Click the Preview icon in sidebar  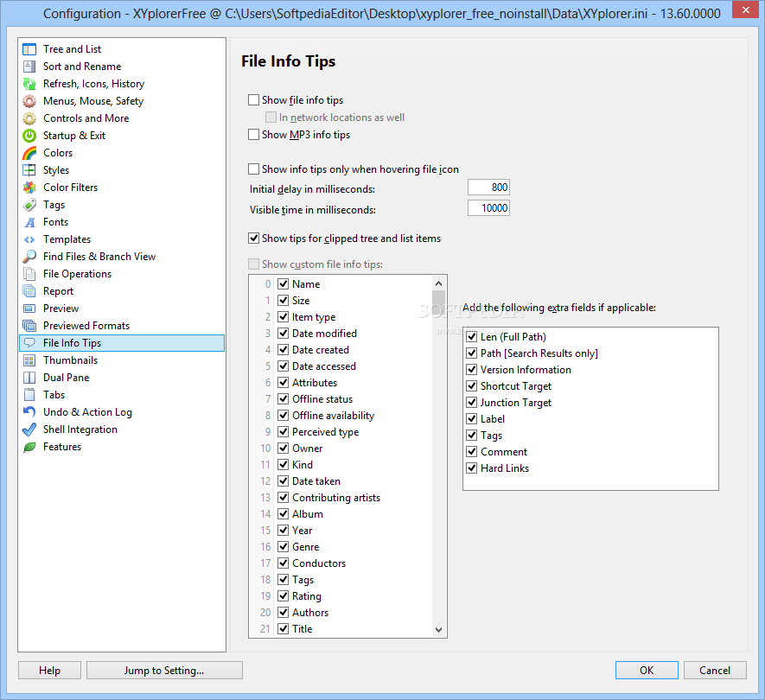coord(29,309)
